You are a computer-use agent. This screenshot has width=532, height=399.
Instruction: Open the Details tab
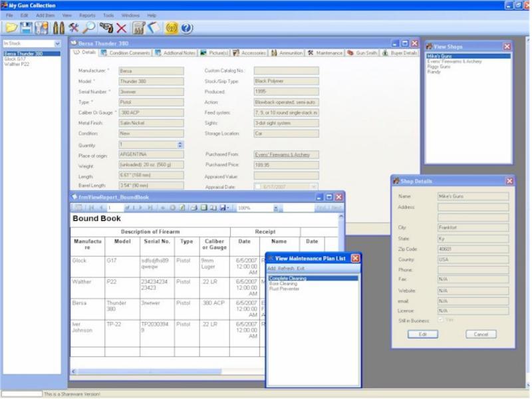click(x=85, y=53)
